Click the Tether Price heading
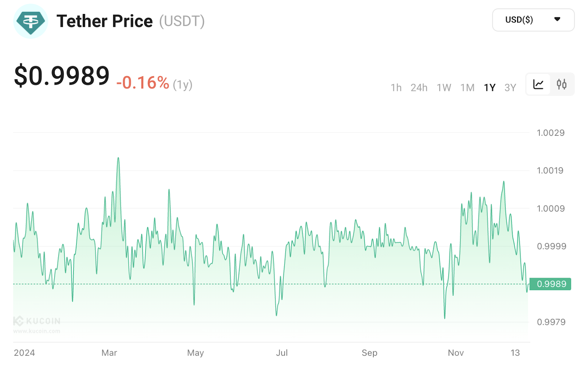The width and height of the screenshot is (588, 377). click(104, 21)
